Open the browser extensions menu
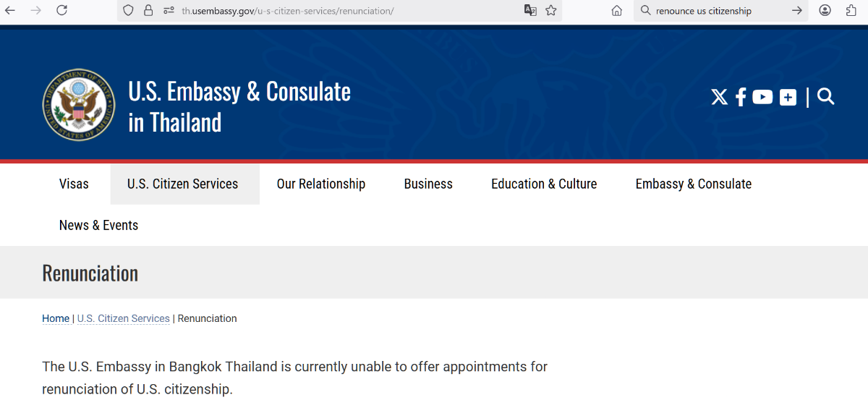This screenshot has height=408, width=868. (851, 10)
